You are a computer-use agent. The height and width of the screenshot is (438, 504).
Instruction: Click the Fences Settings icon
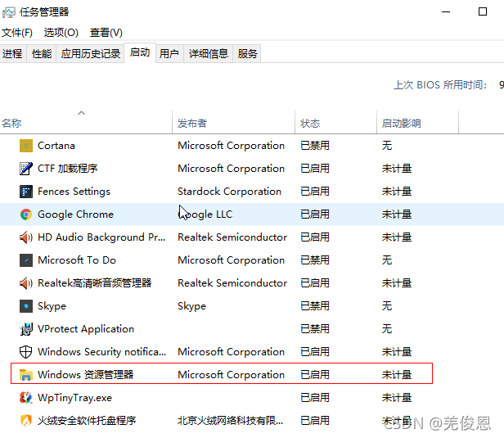(x=26, y=192)
